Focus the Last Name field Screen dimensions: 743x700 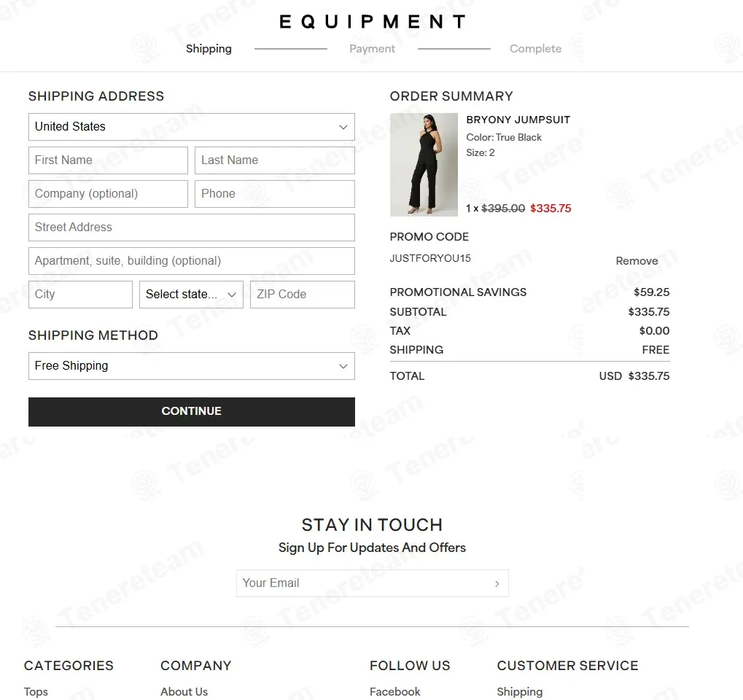click(x=275, y=160)
